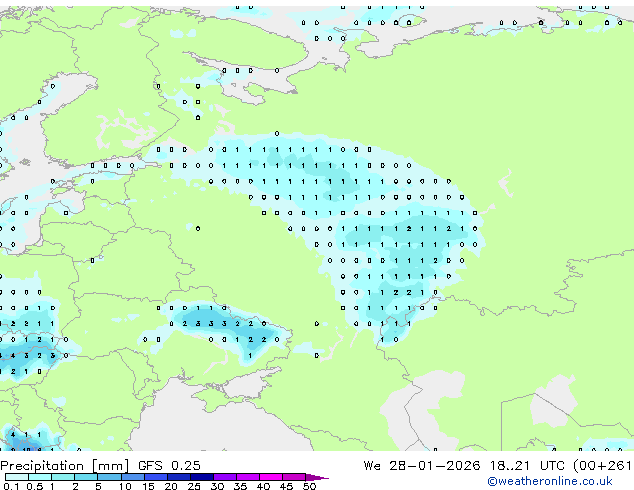
Task: Click the '0.1' legend scale label
Action: tap(11, 486)
